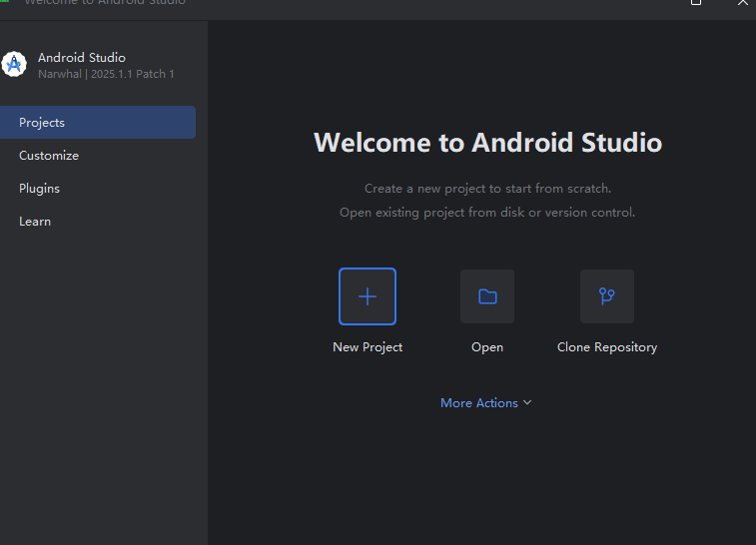Click the New Project label

[x=368, y=347]
